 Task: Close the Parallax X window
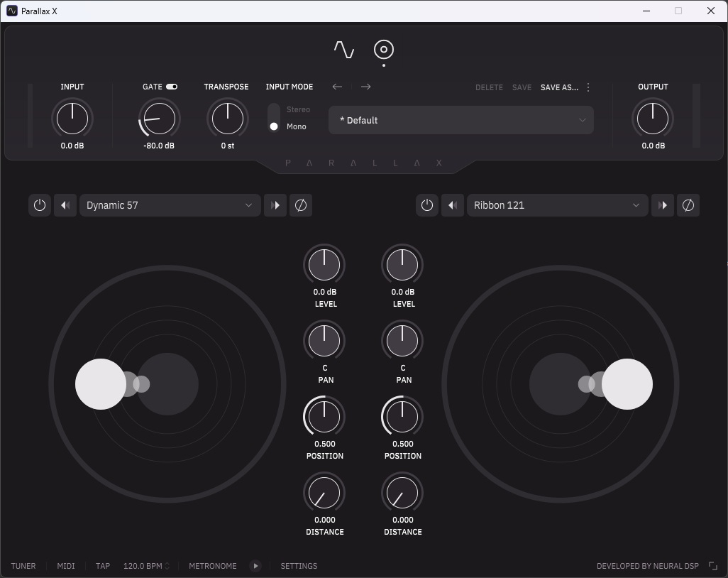click(x=711, y=11)
